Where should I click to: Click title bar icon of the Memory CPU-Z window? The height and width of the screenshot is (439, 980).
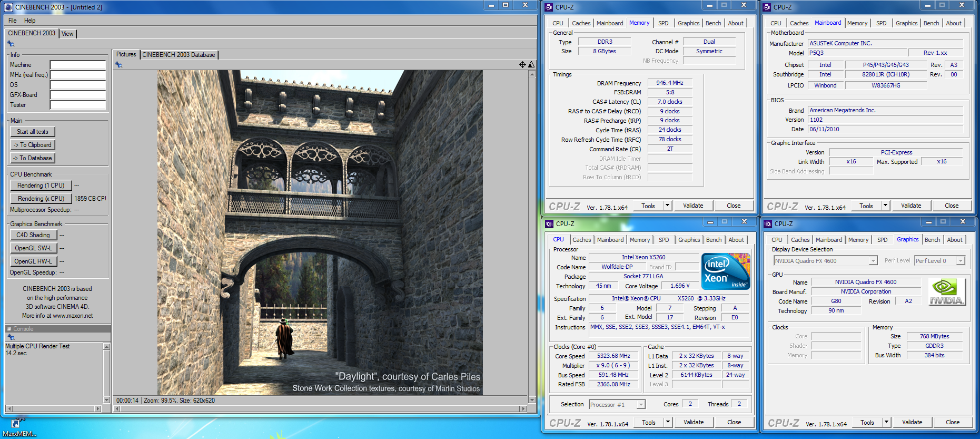click(549, 7)
